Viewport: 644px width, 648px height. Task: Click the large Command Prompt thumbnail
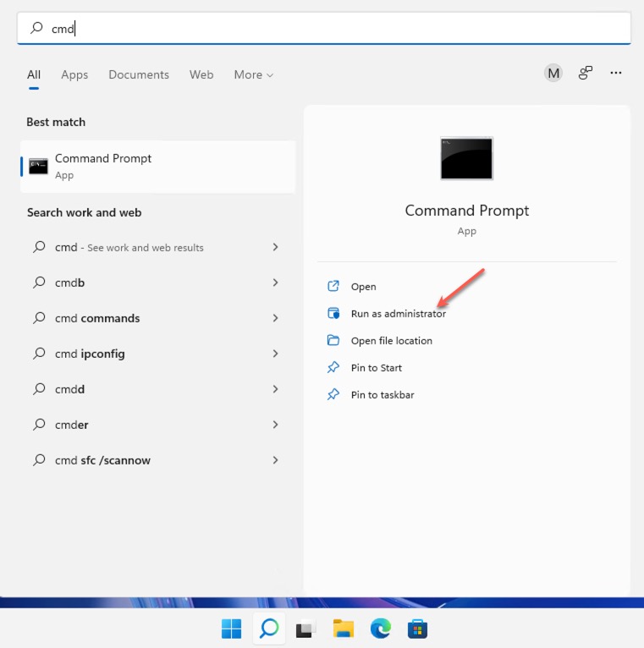[466, 158]
